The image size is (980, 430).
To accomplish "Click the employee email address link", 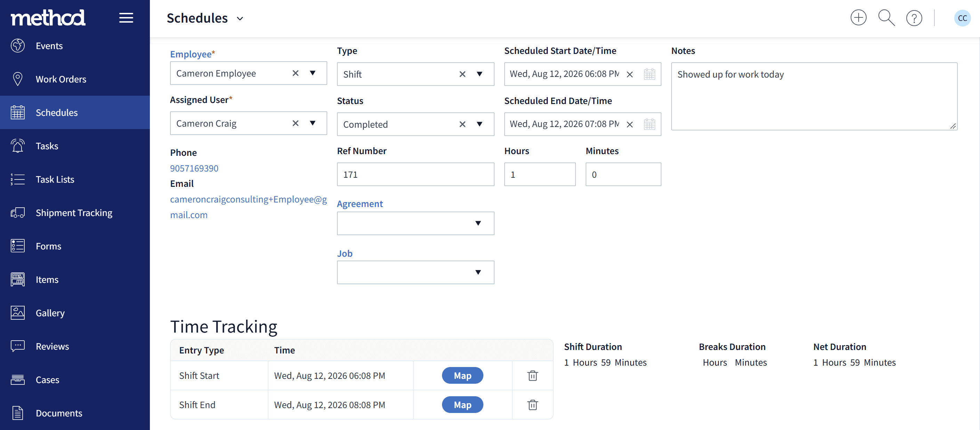I will 248,207.
